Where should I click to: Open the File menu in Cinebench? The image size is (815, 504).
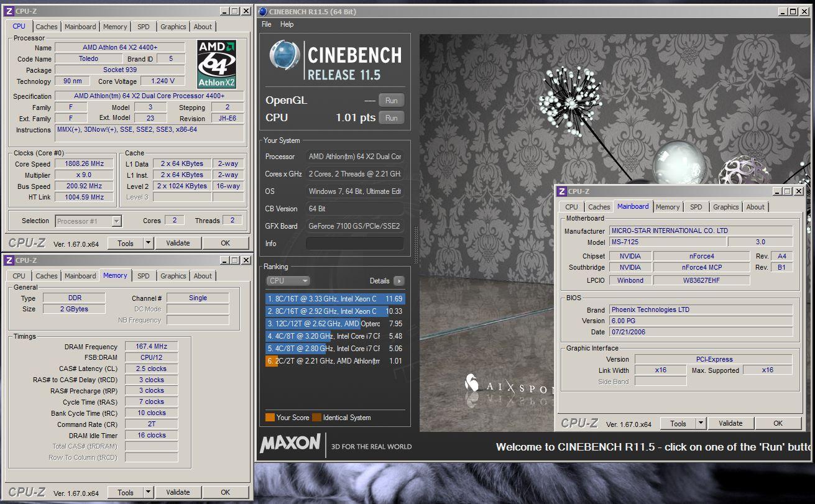click(x=267, y=24)
